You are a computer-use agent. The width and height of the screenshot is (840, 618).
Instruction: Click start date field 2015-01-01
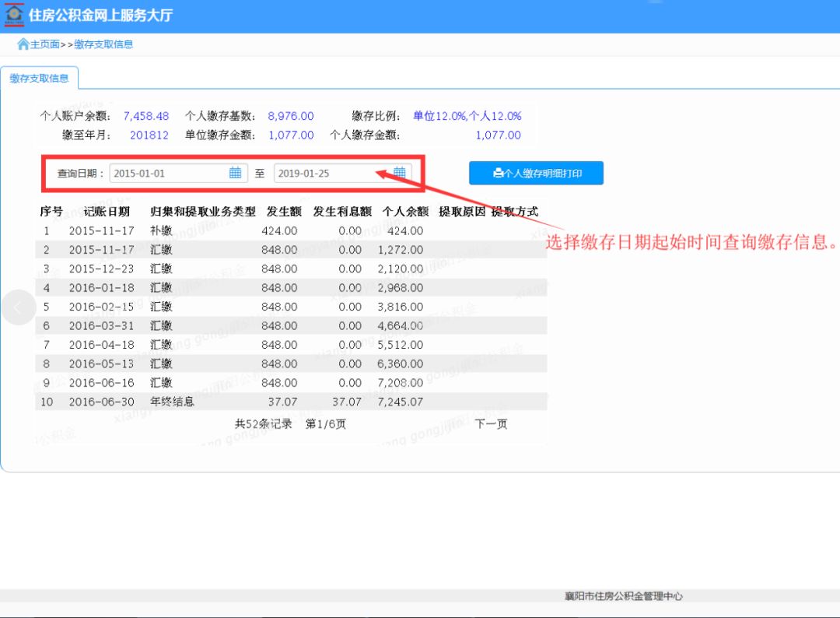pyautogui.click(x=178, y=173)
